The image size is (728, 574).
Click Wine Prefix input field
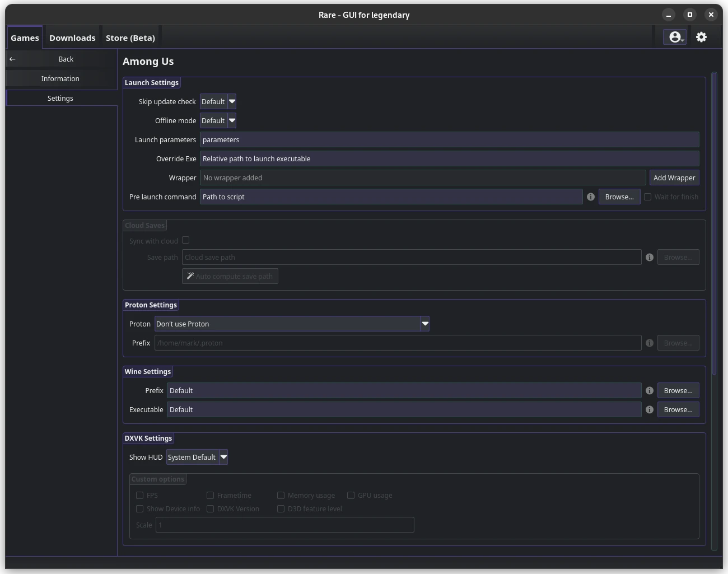click(x=404, y=390)
